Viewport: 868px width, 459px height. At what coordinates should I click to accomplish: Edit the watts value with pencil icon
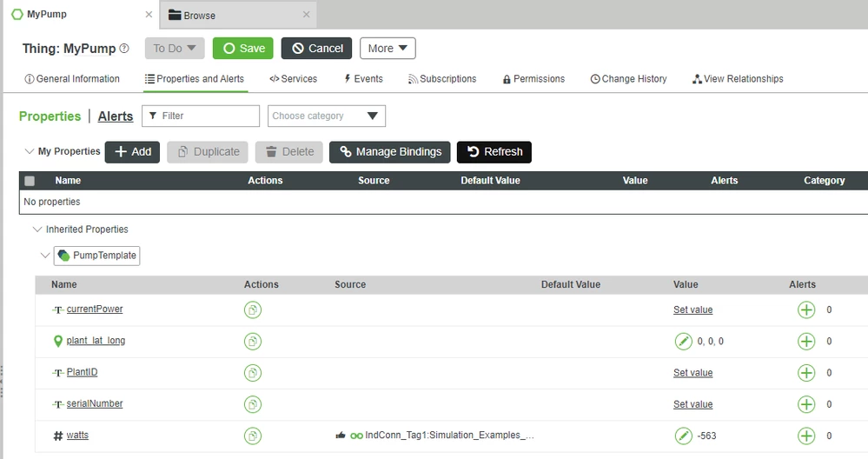(684, 436)
